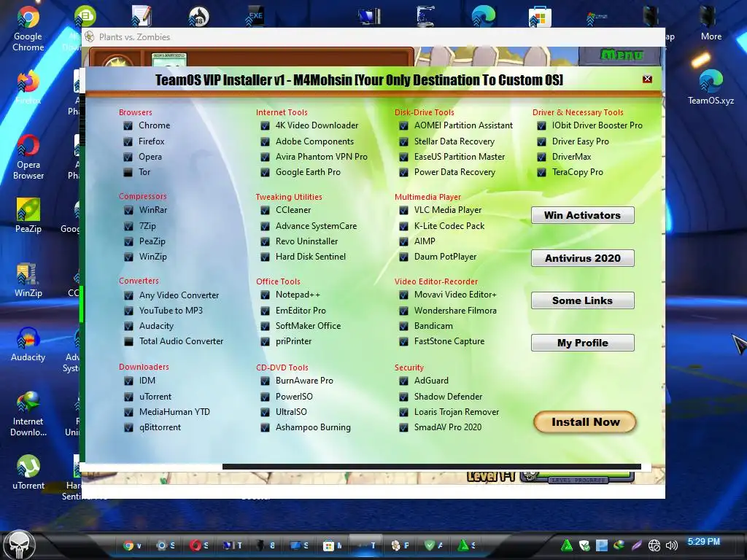Open the volume tray icon
This screenshot has height=560, width=747.
click(672, 545)
